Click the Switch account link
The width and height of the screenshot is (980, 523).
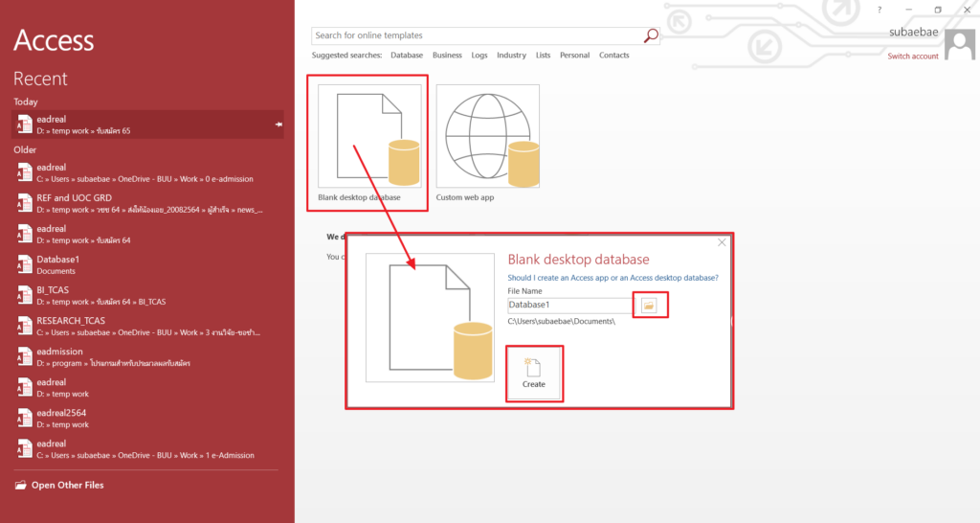click(912, 57)
